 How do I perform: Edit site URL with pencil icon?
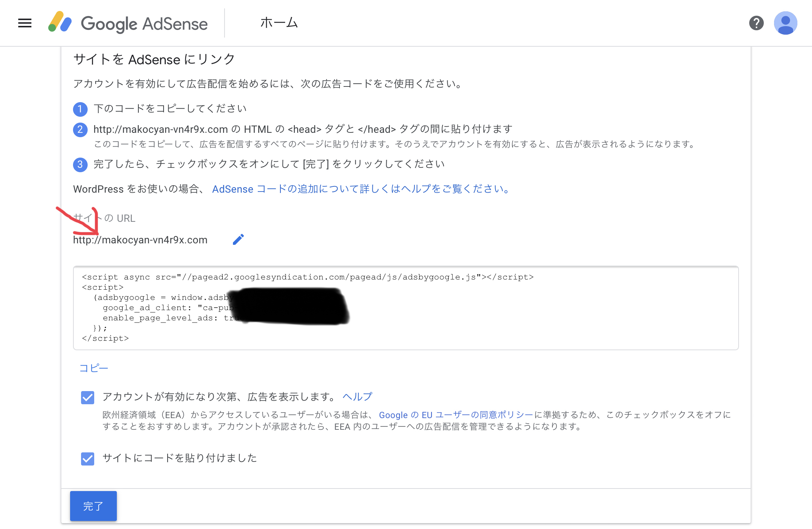[x=238, y=239]
